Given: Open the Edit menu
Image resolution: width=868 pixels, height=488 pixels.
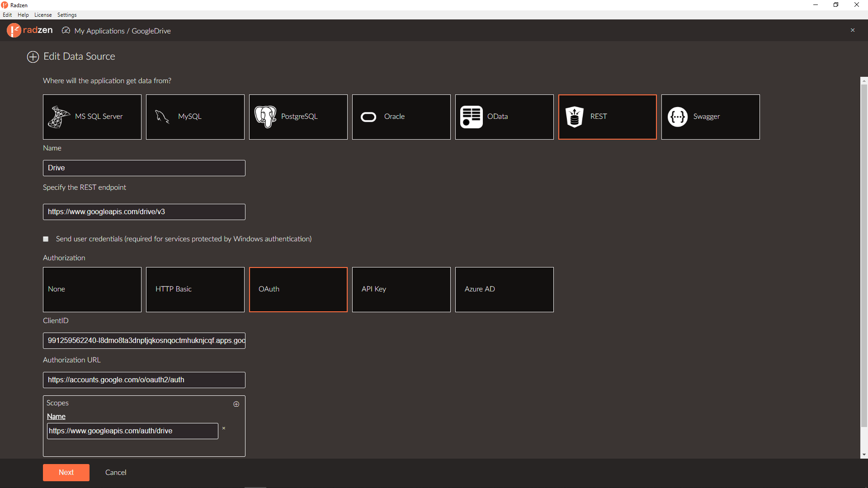Looking at the screenshot, I should [7, 15].
